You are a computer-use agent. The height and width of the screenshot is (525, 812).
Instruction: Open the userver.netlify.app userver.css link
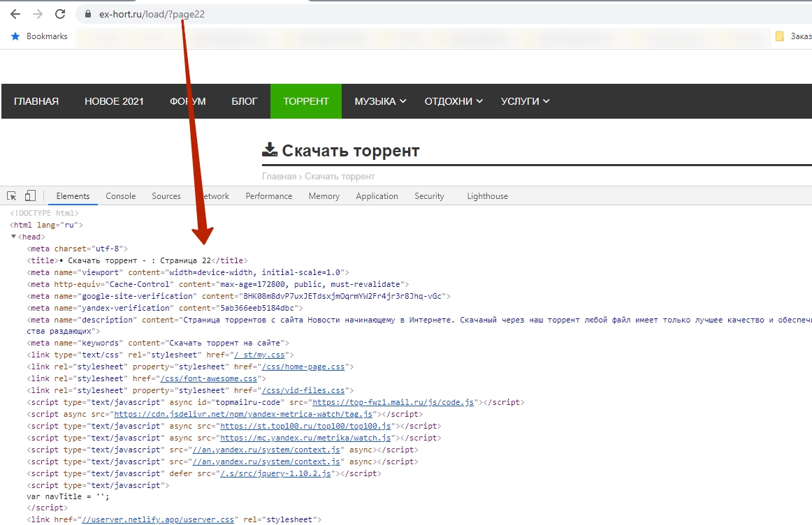pyautogui.click(x=158, y=519)
